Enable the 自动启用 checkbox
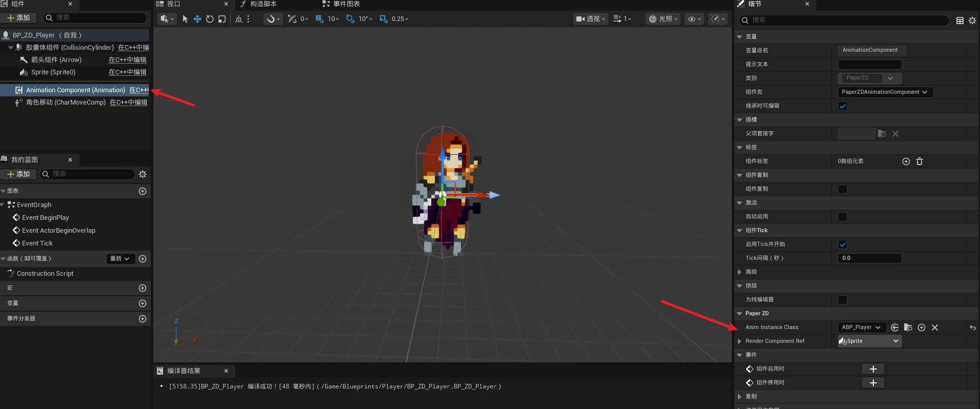Screen dimensions: 980x409 pos(843,217)
